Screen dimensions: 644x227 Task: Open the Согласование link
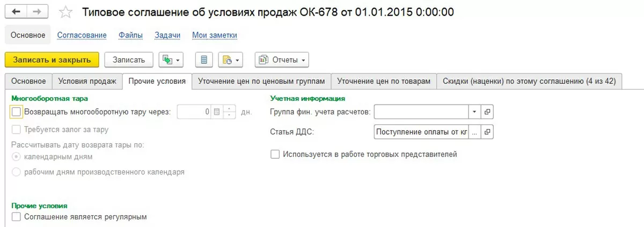82,35
